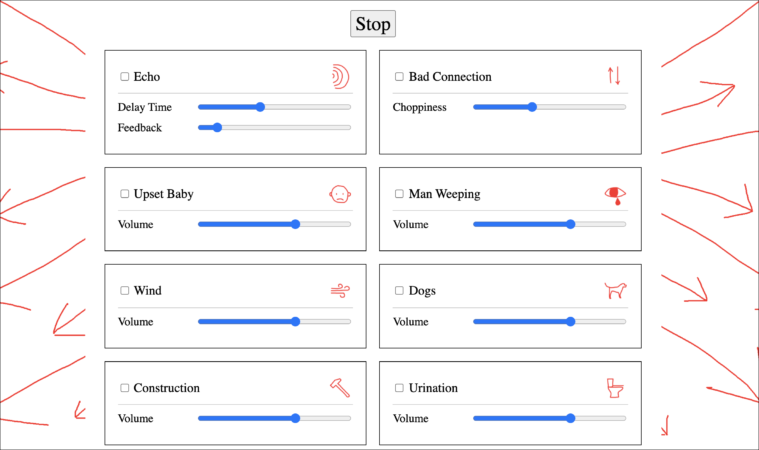Check the Man Weeping checkbox
759x450 pixels.
399,194
